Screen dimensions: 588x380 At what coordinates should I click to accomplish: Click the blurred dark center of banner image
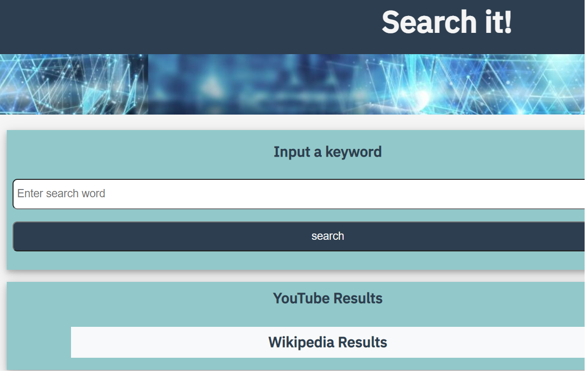pos(251,85)
